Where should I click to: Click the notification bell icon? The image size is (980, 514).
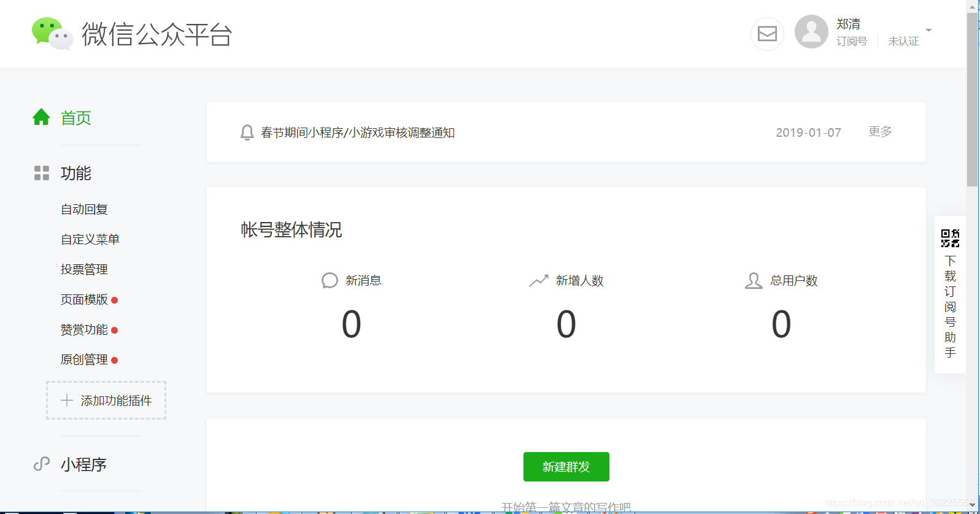(247, 132)
